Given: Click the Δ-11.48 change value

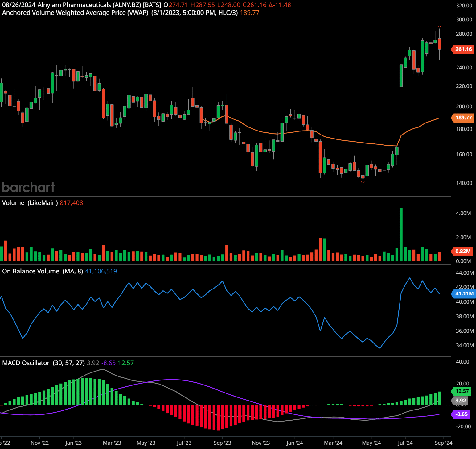Looking at the screenshot, I should click(x=280, y=5).
